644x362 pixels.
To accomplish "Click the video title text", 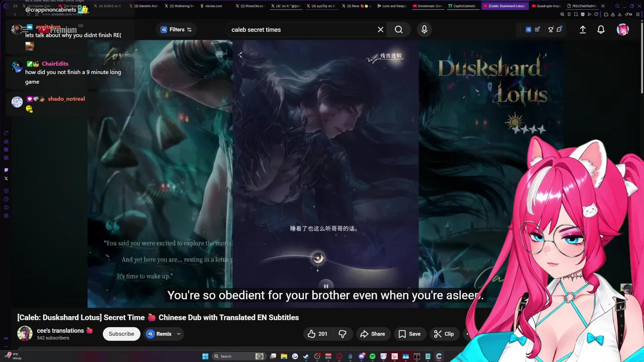I will 158,318.
